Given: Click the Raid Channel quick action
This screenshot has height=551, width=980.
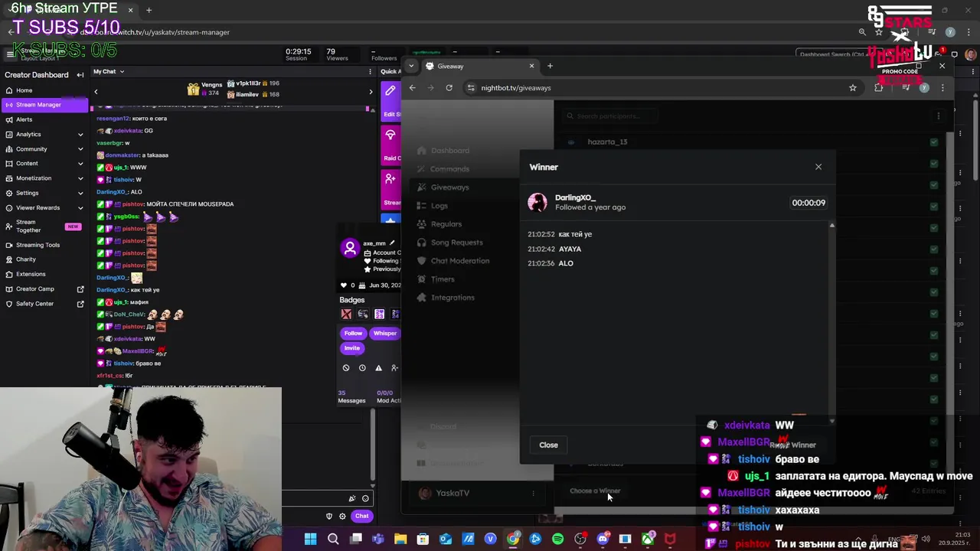Looking at the screenshot, I should point(390,145).
